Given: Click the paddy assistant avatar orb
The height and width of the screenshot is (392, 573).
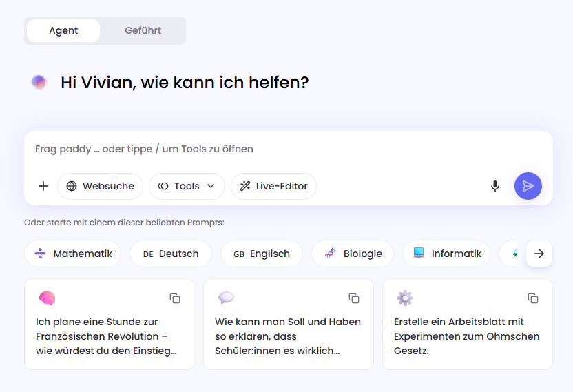Looking at the screenshot, I should [39, 83].
